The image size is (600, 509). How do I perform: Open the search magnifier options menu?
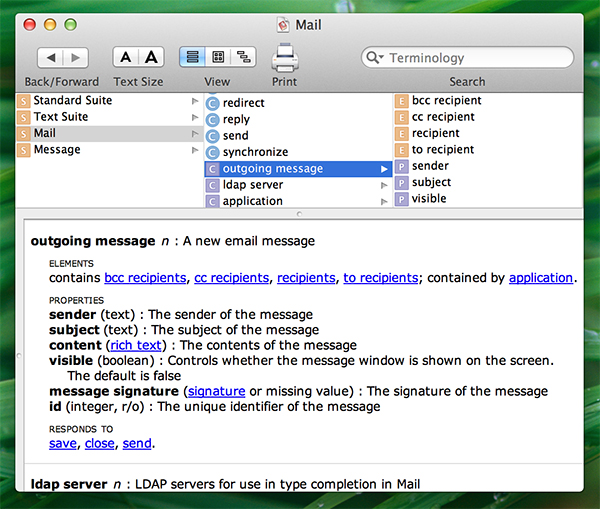tap(375, 57)
